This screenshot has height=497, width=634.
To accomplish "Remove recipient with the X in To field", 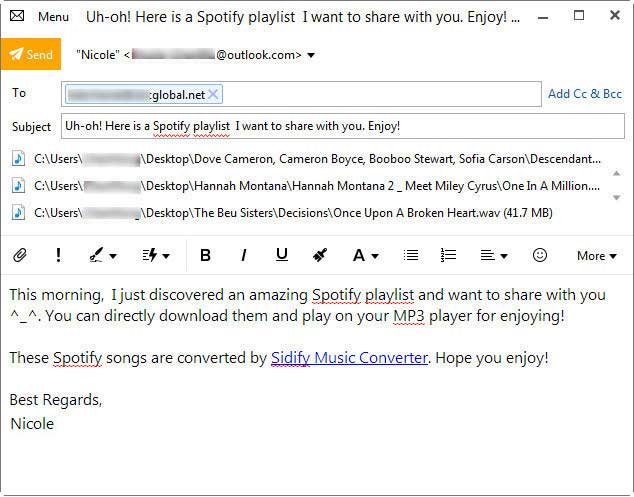I will coord(213,94).
